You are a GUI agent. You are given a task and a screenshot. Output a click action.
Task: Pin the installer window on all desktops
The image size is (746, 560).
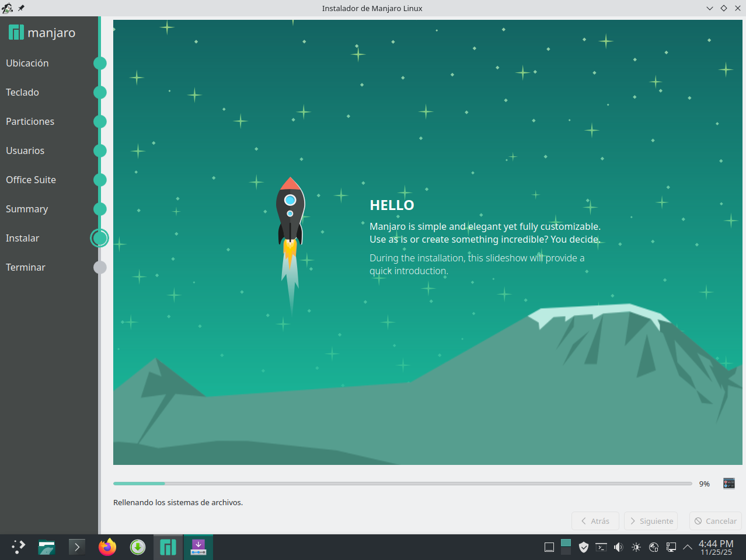pos(21,8)
